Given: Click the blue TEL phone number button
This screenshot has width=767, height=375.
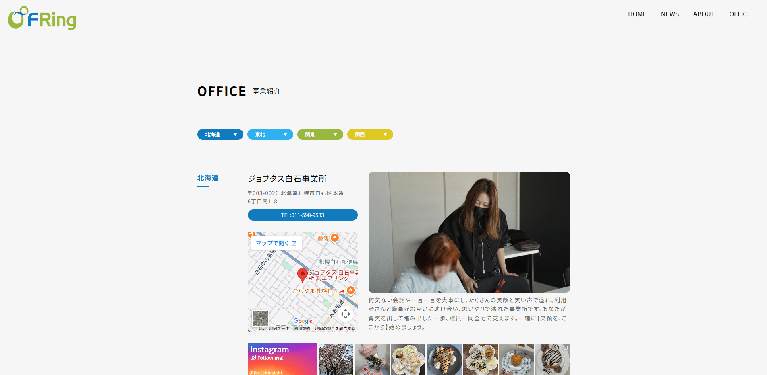Looking at the screenshot, I should 303,215.
